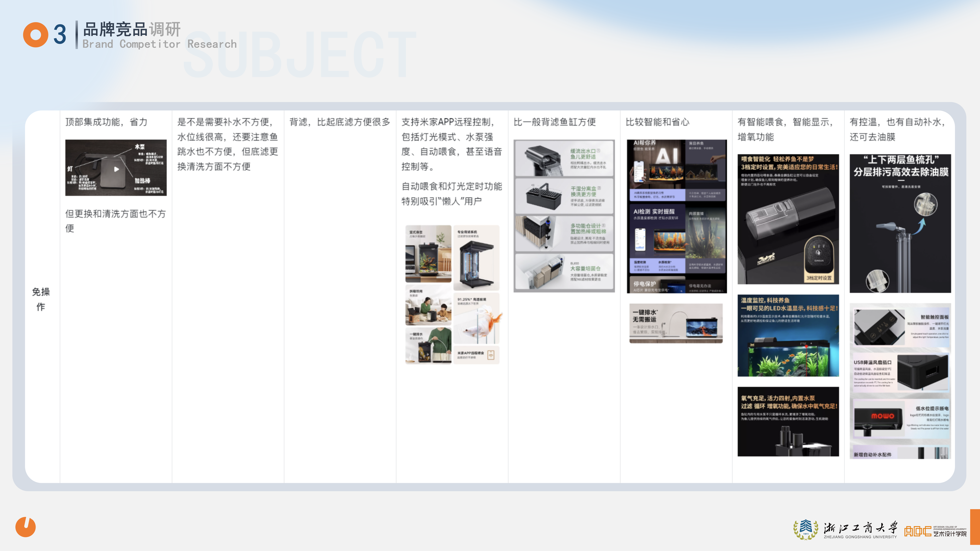Viewport: 980px width, 551px height.
Task: Select the text 但更换和清洗方面也不方便
Action: 116,221
